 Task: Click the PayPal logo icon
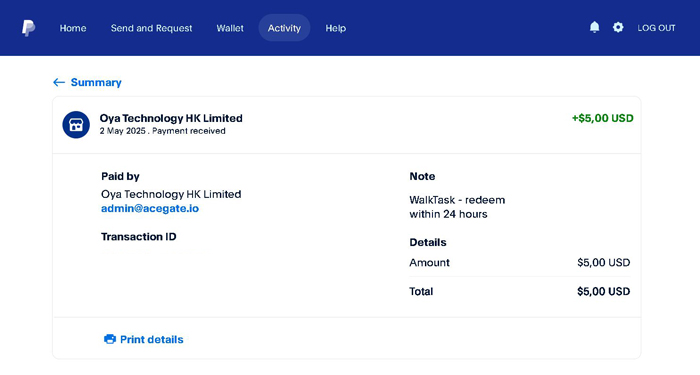click(29, 28)
